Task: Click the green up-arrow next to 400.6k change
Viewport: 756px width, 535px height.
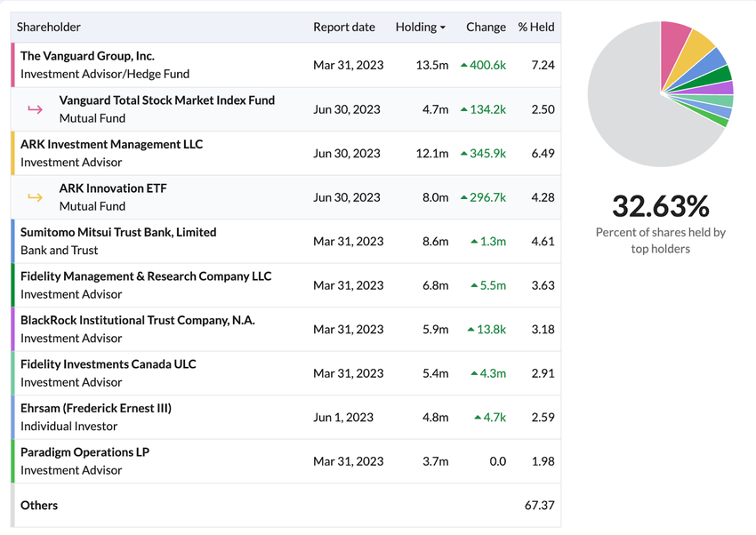Action: click(x=464, y=66)
